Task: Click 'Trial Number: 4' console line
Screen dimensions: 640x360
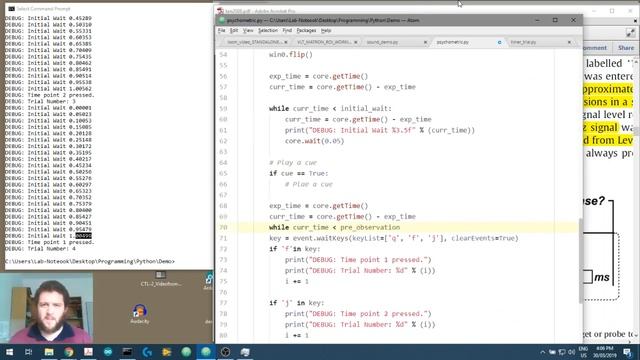Action: click(40, 249)
